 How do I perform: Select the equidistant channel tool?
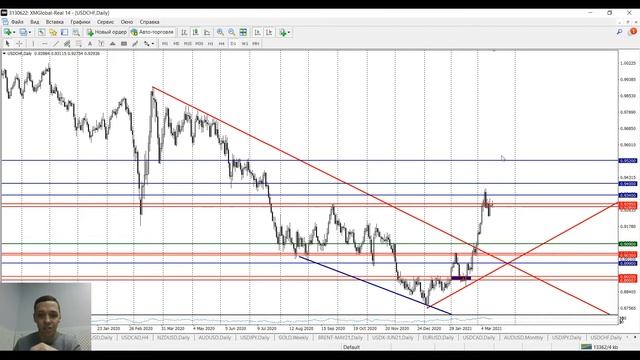67,43
